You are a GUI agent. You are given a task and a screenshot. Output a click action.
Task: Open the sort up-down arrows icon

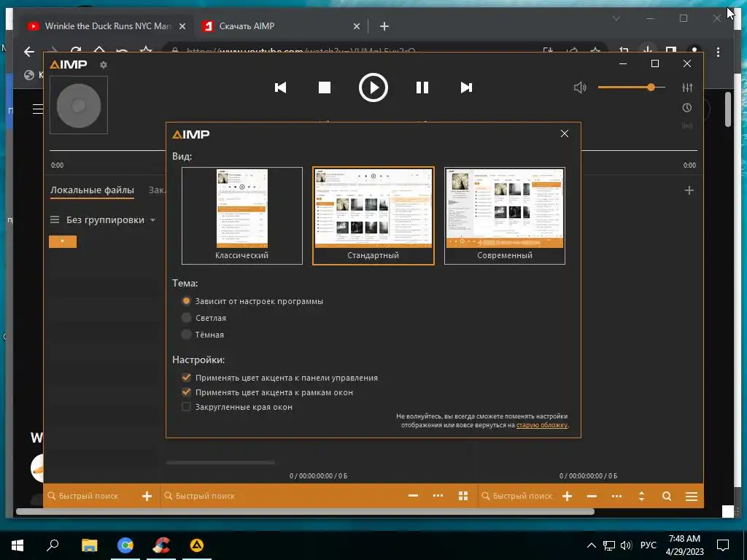(641, 496)
